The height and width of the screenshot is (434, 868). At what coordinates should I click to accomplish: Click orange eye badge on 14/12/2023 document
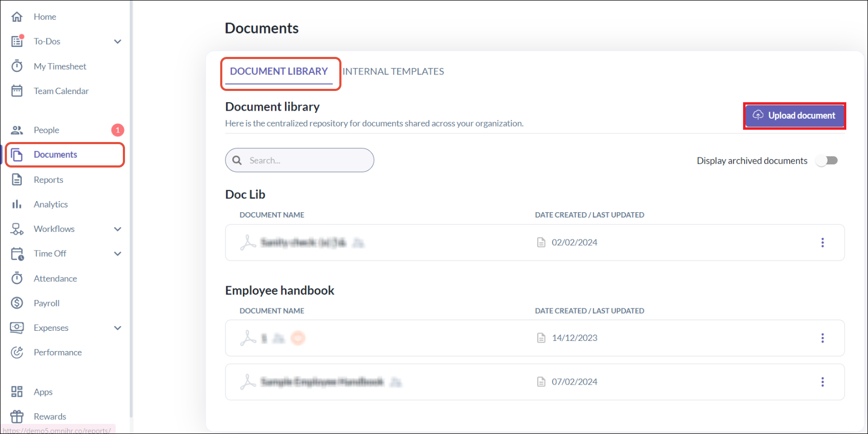pos(298,338)
